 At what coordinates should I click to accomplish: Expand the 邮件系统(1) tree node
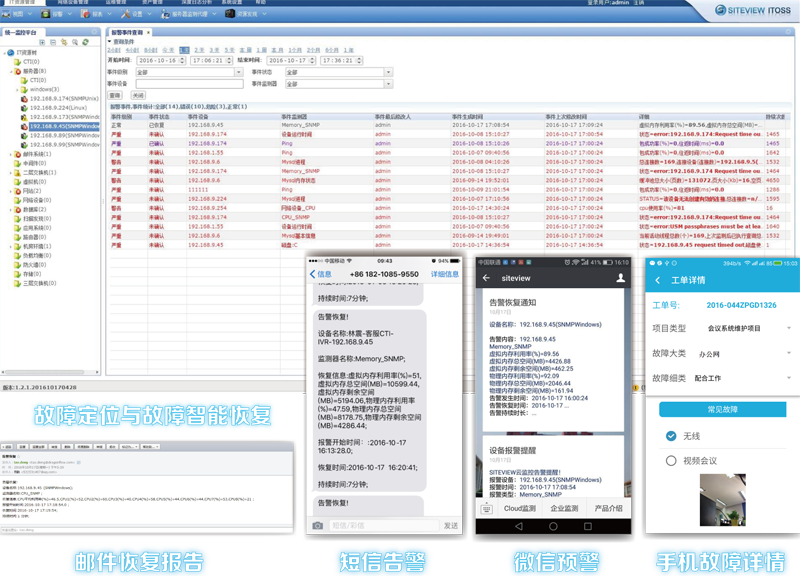[x=12, y=154]
